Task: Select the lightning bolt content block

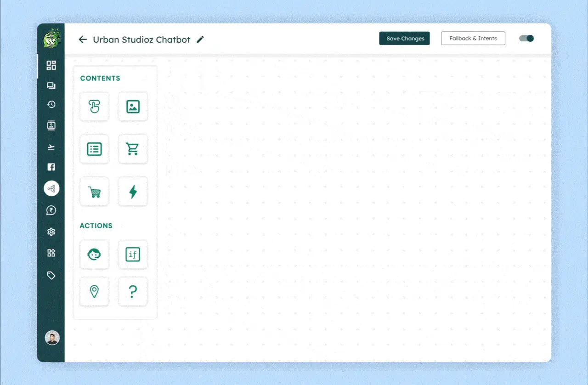Action: pos(133,192)
